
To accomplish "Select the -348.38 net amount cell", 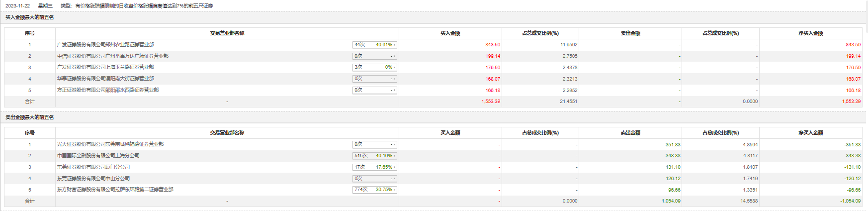I will 852,156.
